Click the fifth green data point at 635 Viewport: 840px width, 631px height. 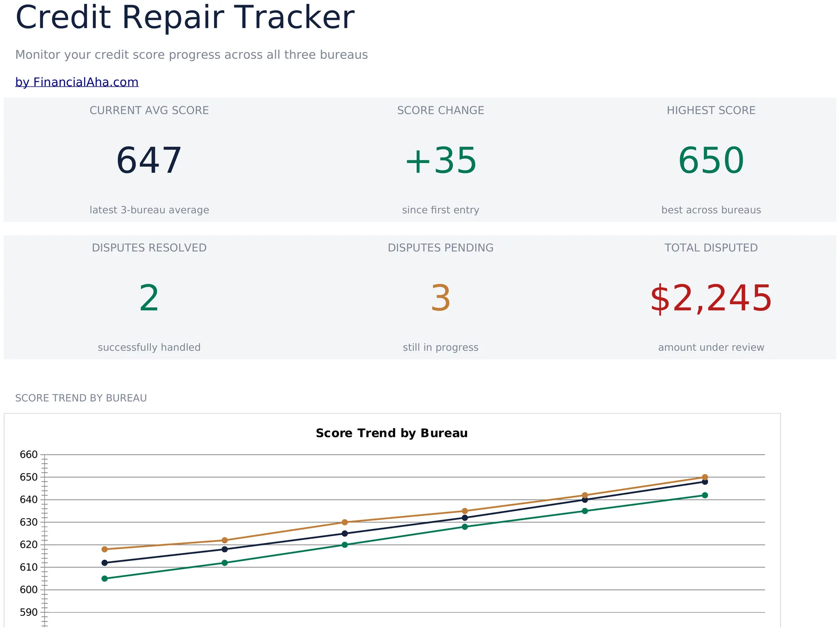[x=585, y=511]
